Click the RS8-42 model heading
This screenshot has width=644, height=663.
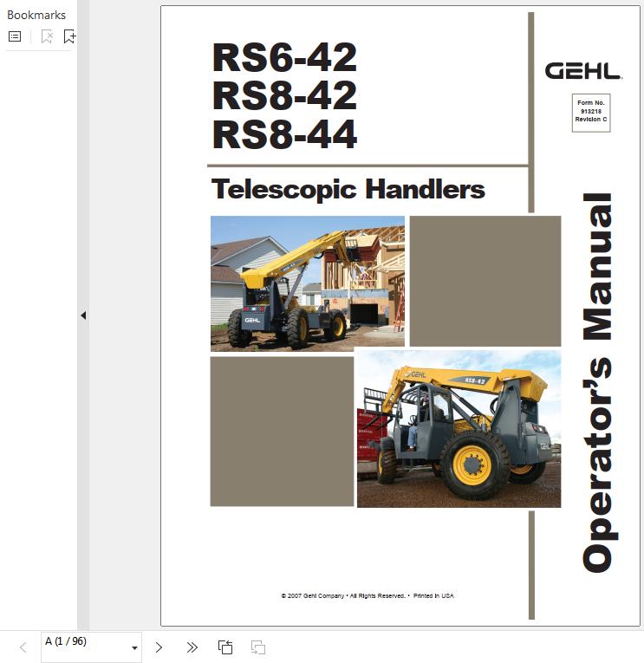point(284,95)
